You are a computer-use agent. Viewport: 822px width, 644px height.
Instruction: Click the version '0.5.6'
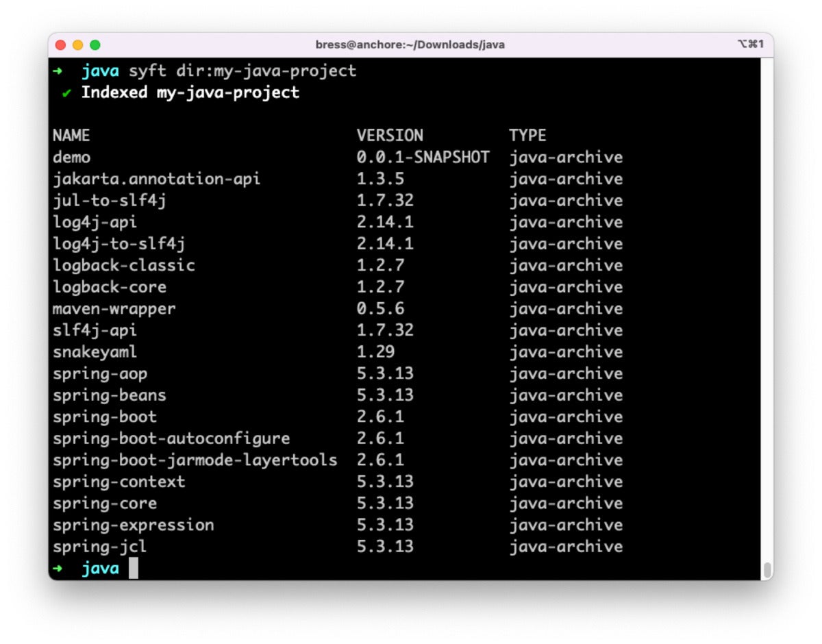pyautogui.click(x=380, y=309)
